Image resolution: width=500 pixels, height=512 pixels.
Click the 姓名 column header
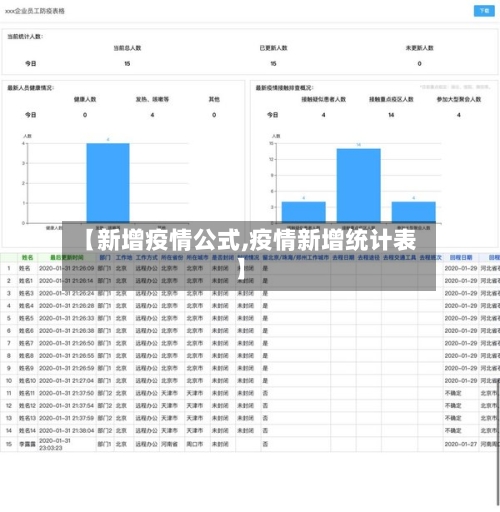click(x=28, y=258)
